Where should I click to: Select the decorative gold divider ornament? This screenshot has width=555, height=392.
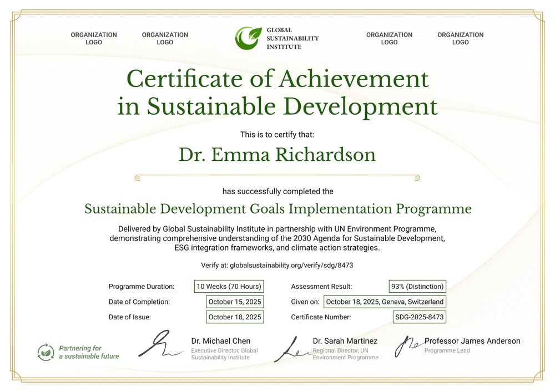(277, 177)
